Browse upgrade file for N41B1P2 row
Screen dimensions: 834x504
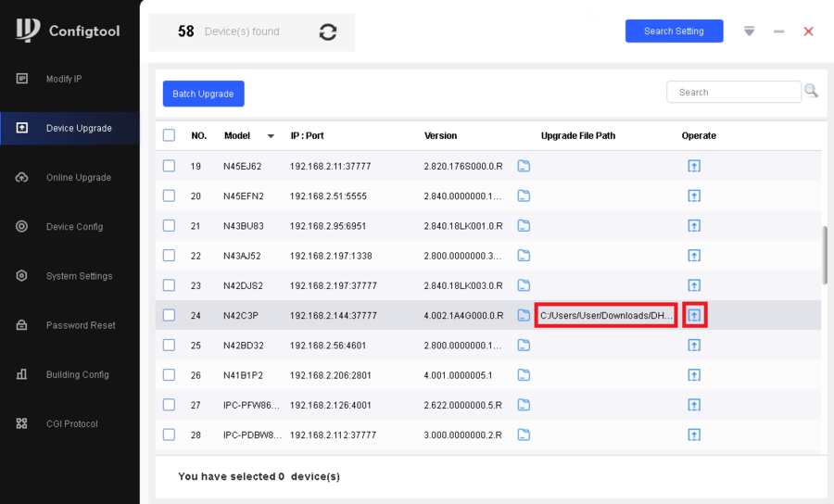click(x=524, y=375)
